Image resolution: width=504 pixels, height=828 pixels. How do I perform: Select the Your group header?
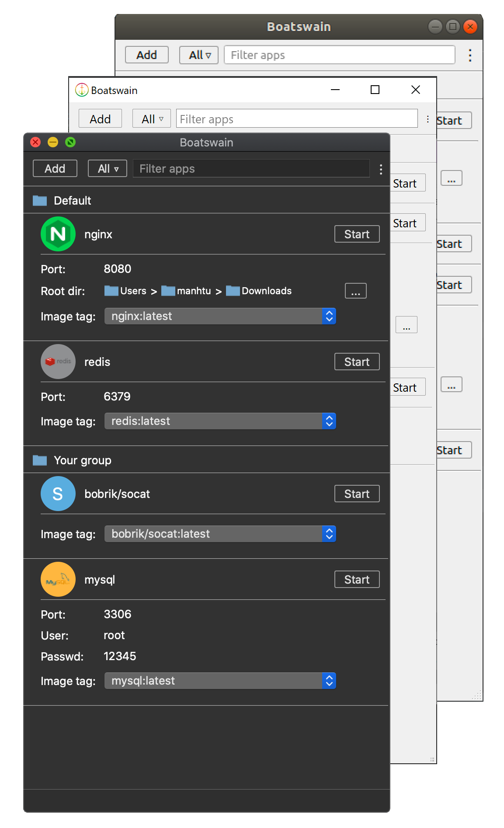206,460
